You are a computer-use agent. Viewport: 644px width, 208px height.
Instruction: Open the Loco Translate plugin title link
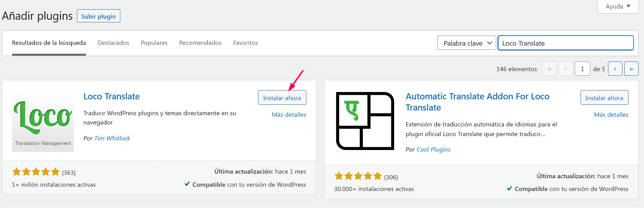pyautogui.click(x=112, y=96)
